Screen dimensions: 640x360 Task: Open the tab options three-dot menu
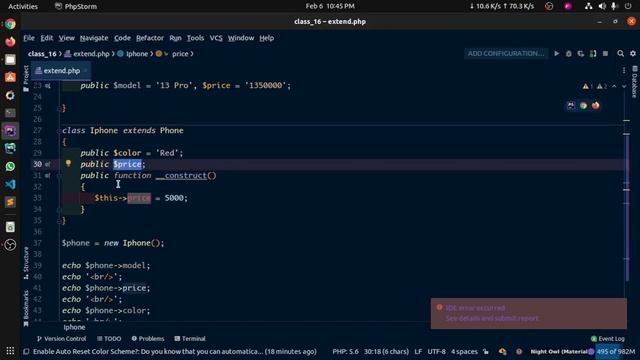624,71
